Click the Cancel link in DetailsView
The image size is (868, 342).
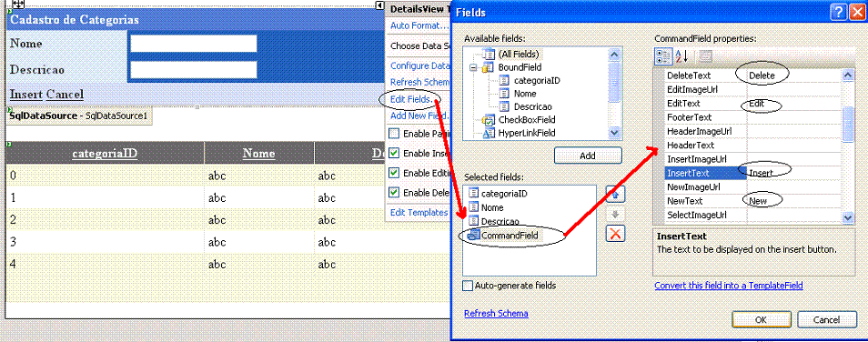coord(65,94)
